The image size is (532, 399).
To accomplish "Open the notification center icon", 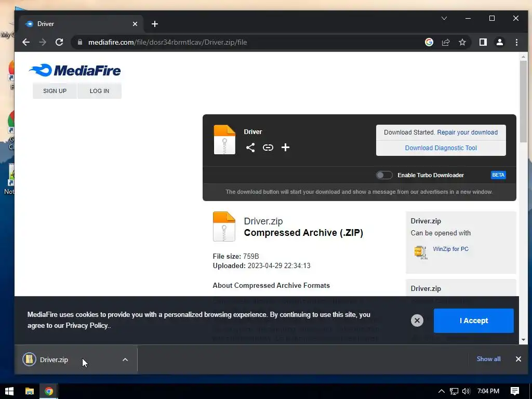I will click(515, 391).
